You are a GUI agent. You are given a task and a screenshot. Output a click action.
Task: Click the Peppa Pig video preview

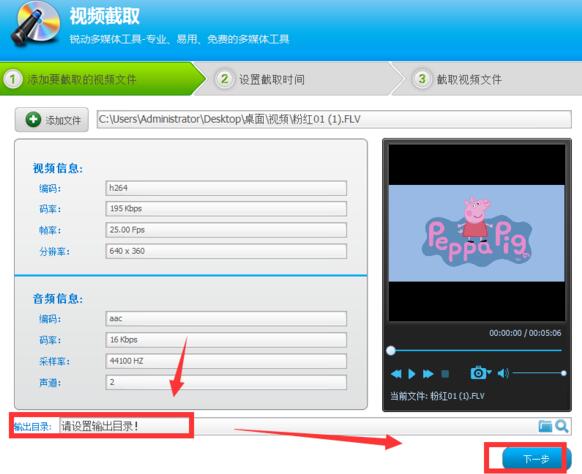pos(477,233)
